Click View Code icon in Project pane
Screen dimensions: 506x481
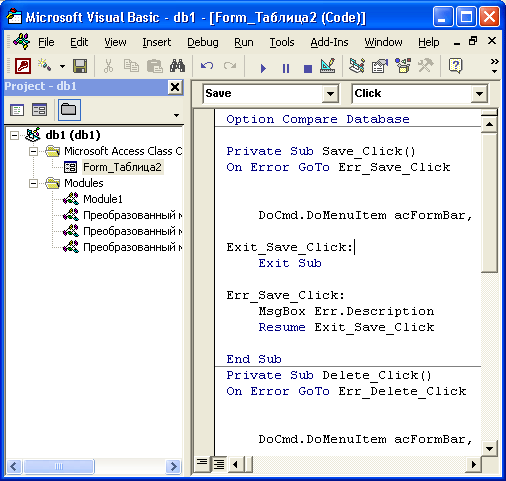point(17,110)
